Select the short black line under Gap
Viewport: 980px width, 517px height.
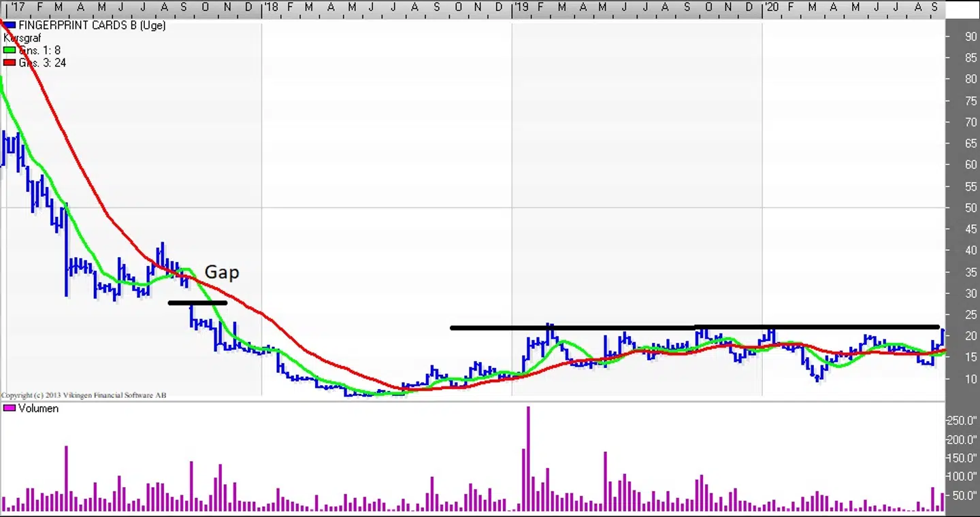click(x=197, y=303)
